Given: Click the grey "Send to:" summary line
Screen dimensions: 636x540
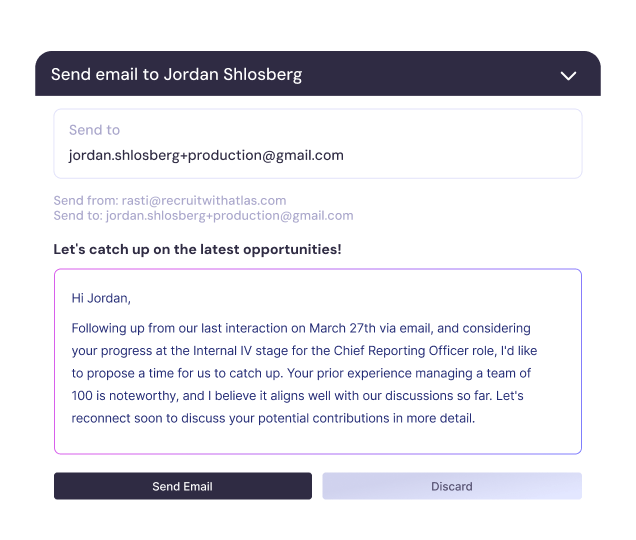Looking at the screenshot, I should 203,215.
